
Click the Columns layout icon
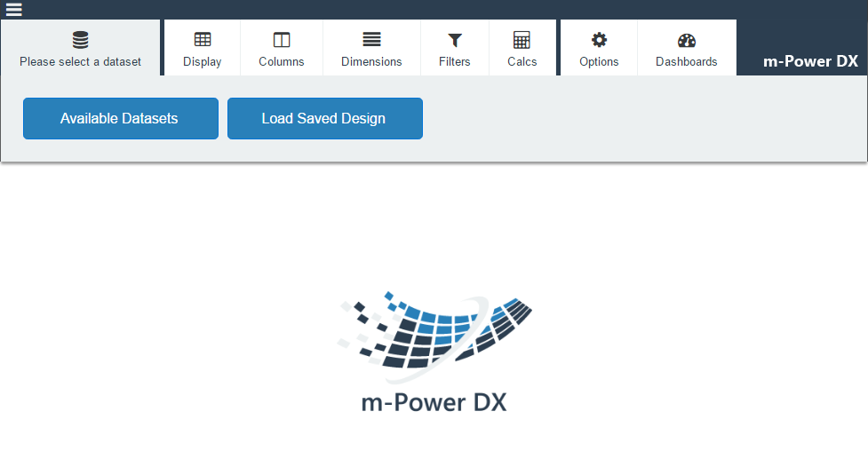(x=282, y=40)
